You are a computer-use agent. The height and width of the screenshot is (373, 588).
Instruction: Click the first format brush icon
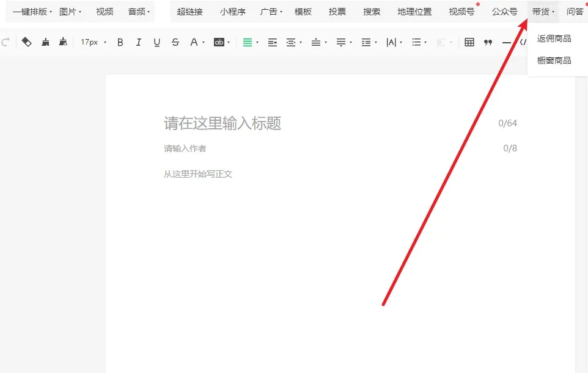[x=45, y=42]
